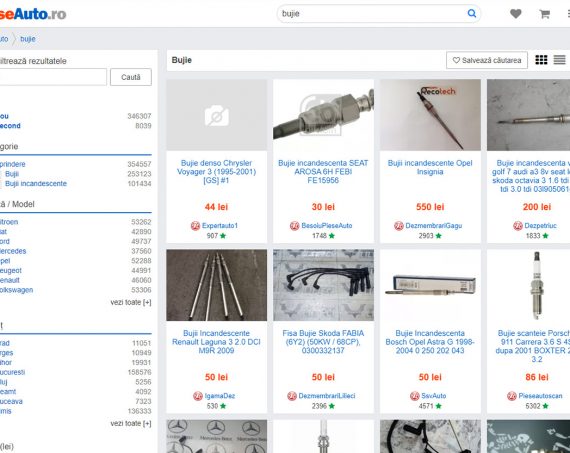
Task: Open Skoda FABIA spark wires photo
Action: 324,285
